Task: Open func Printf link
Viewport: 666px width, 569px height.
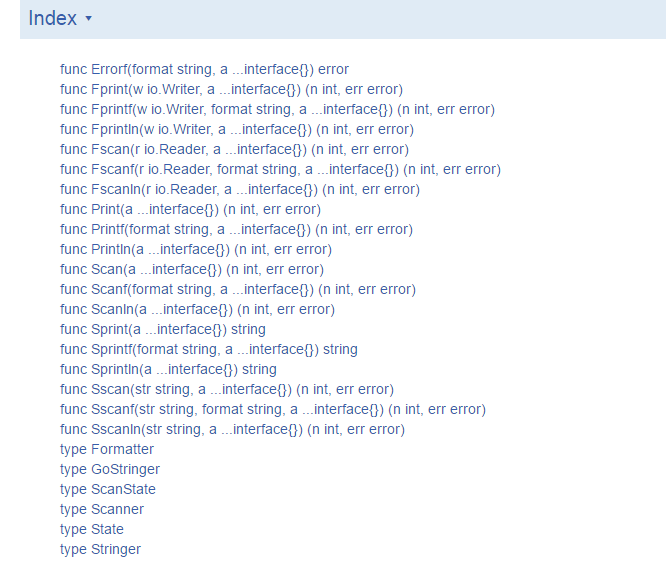Action: 237,229
